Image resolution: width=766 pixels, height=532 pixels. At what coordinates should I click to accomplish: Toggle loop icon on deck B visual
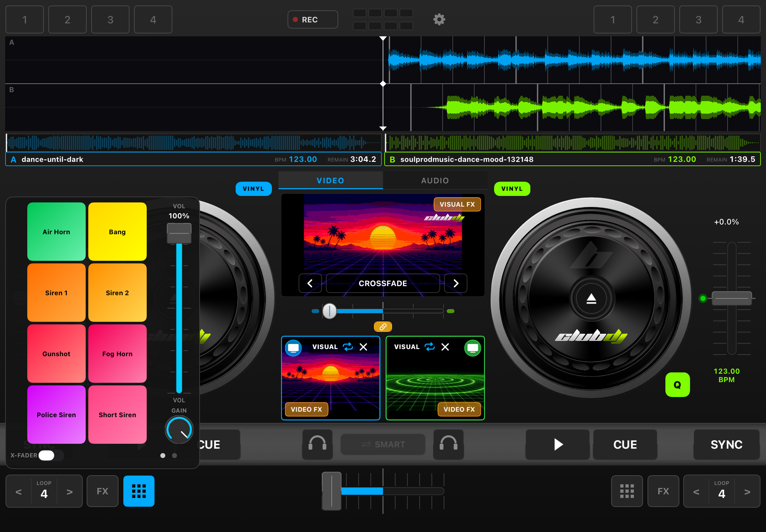429,347
